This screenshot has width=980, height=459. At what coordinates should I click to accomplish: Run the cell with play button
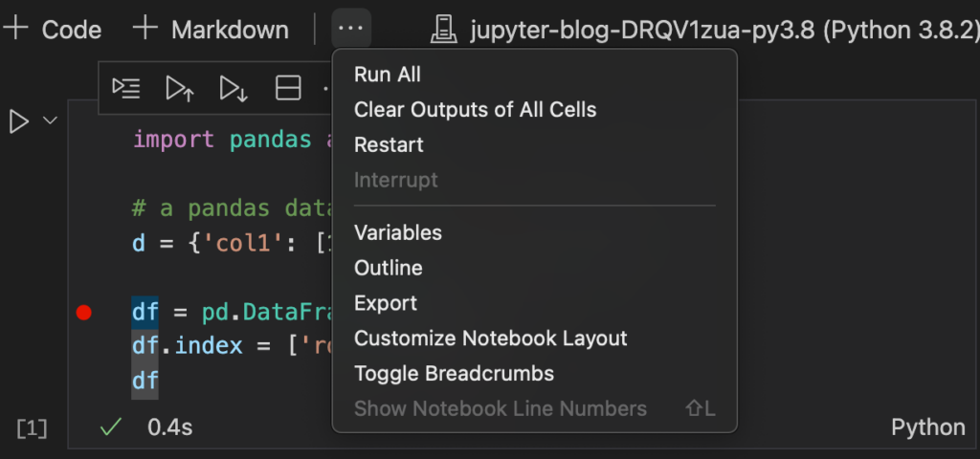(19, 121)
